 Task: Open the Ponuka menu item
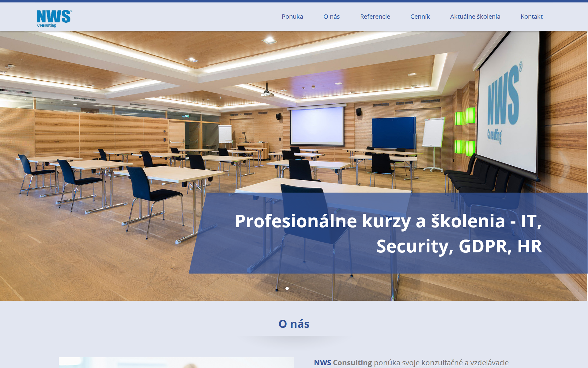(292, 17)
